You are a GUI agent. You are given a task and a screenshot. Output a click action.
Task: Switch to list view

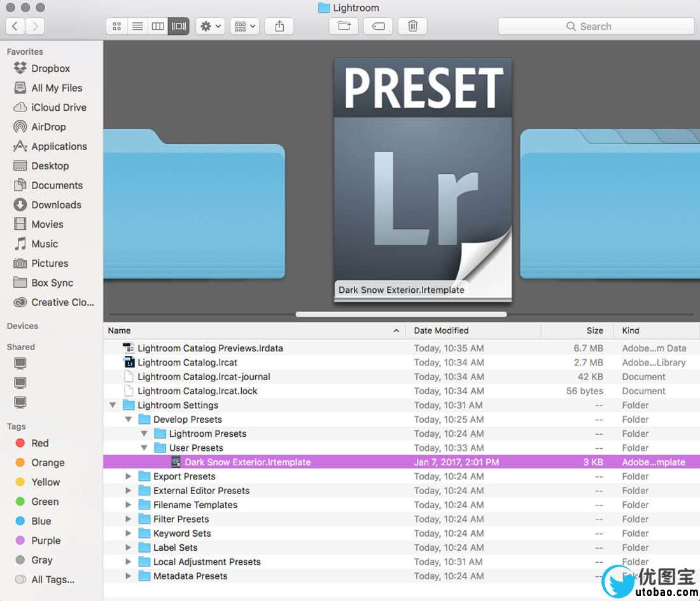pos(137,26)
